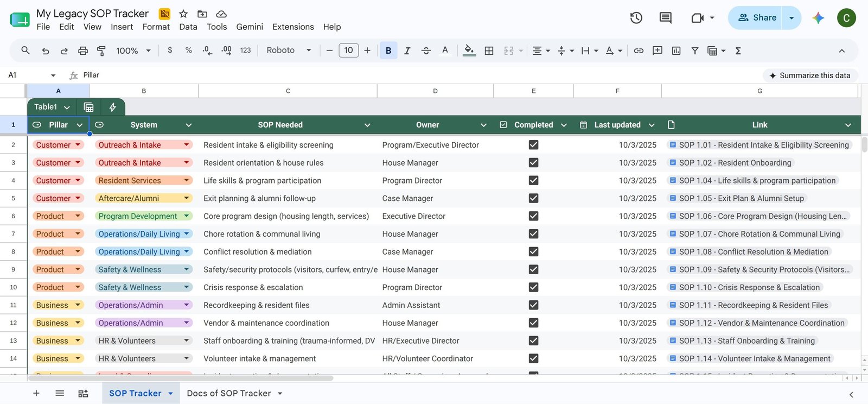The width and height of the screenshot is (868, 404).
Task: Open the fill color picker
Action: 470,50
